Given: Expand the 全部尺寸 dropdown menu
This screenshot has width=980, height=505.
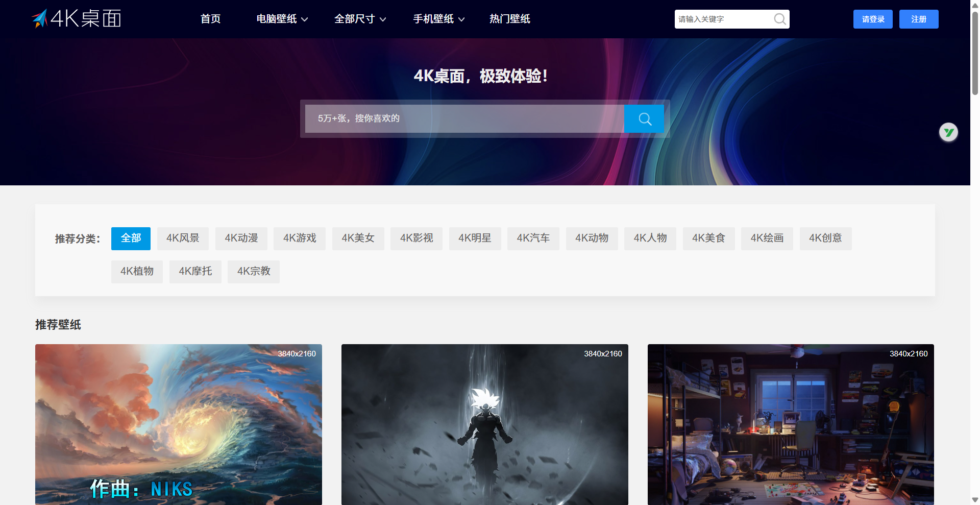Looking at the screenshot, I should [x=360, y=19].
